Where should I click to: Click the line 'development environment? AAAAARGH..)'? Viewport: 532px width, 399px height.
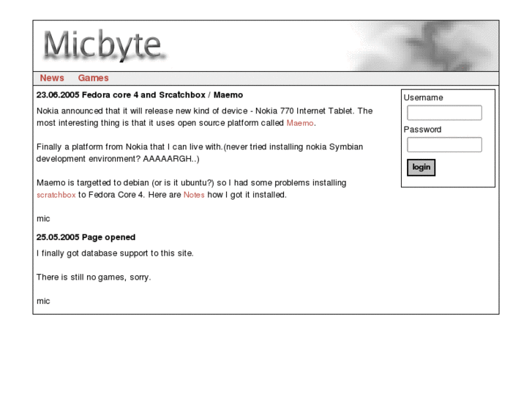coord(118,159)
